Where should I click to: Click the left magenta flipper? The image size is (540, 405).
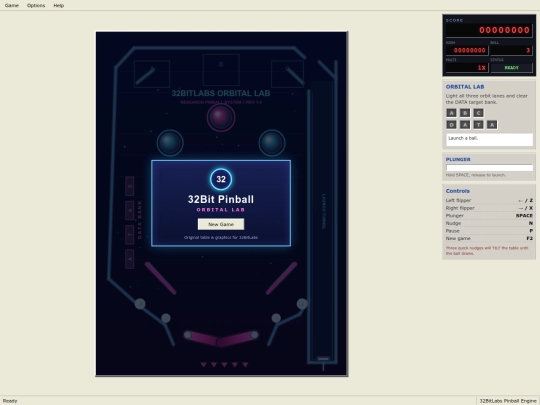[x=203, y=338]
